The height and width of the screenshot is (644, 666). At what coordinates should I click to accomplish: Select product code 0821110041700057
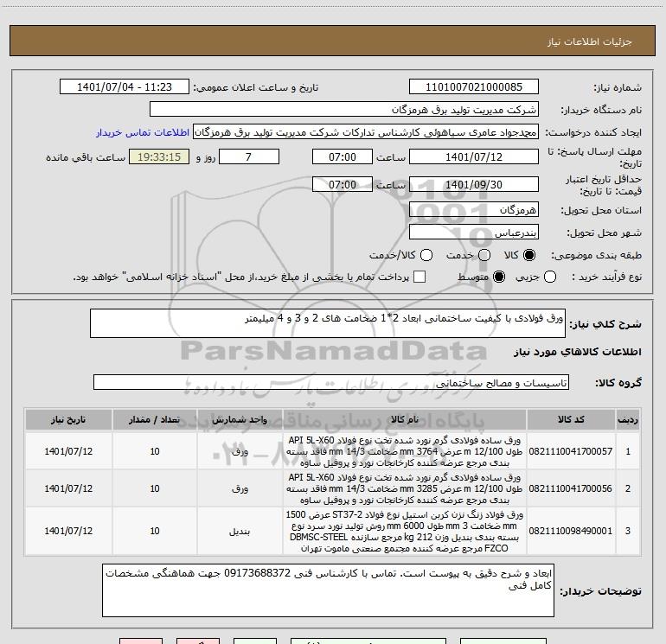point(571,451)
